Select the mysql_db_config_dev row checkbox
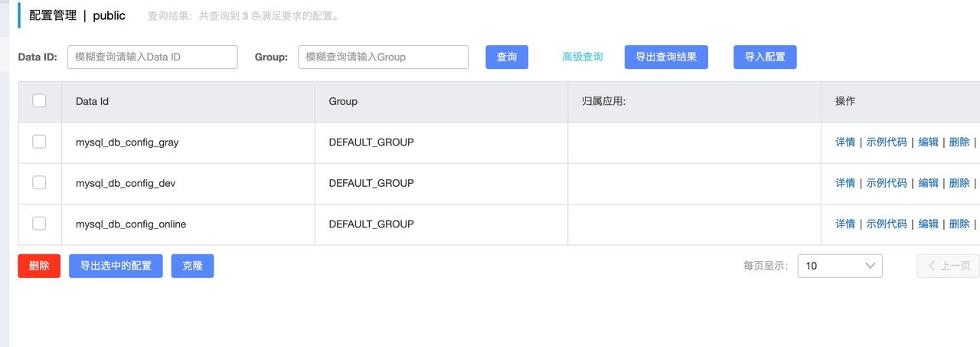The width and height of the screenshot is (980, 347). [x=39, y=182]
